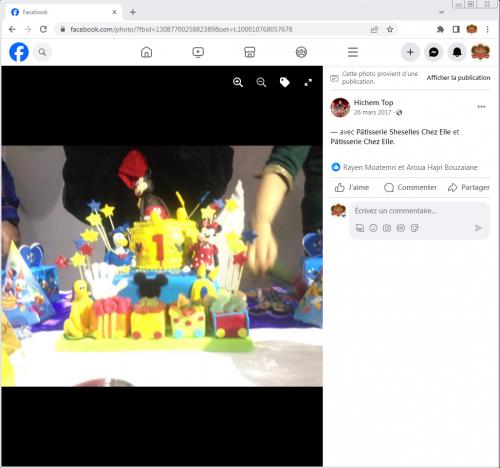Click the Create plus button
Viewport: 500px width, 468px height.
tap(410, 52)
